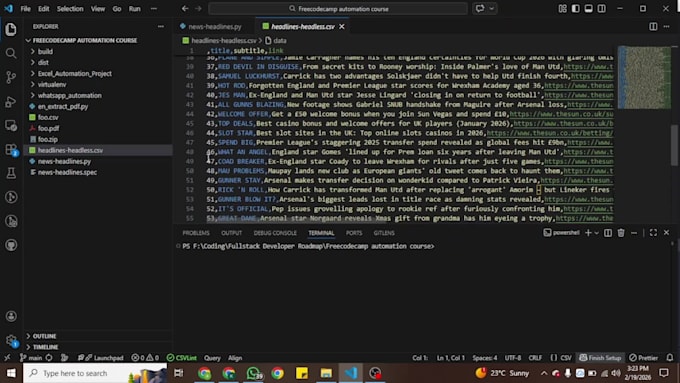Click the errors and warnings count
This screenshot has height=383, width=680.
click(145, 358)
